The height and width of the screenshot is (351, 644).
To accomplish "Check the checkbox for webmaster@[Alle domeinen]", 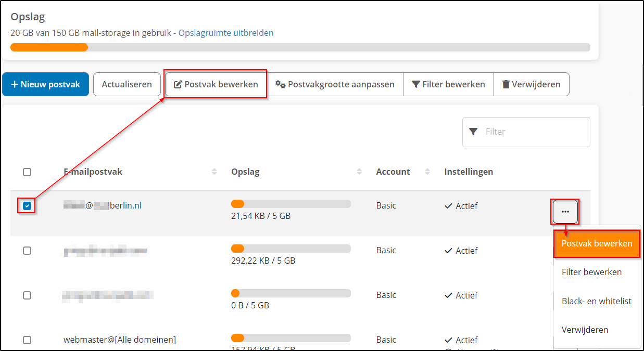I will 27,340.
